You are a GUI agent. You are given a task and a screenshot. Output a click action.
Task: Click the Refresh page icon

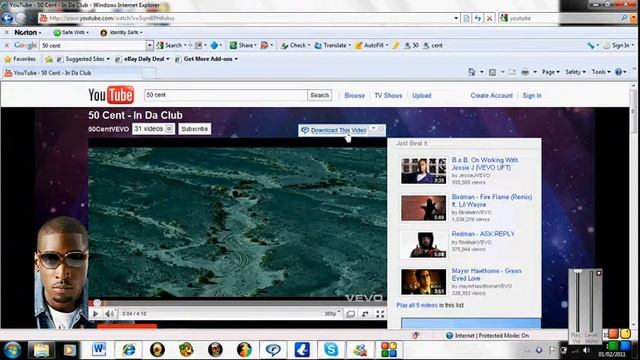point(478,18)
